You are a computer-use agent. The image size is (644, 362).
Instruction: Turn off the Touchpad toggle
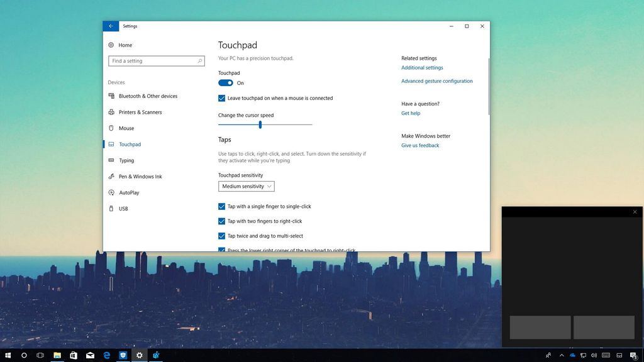point(226,82)
